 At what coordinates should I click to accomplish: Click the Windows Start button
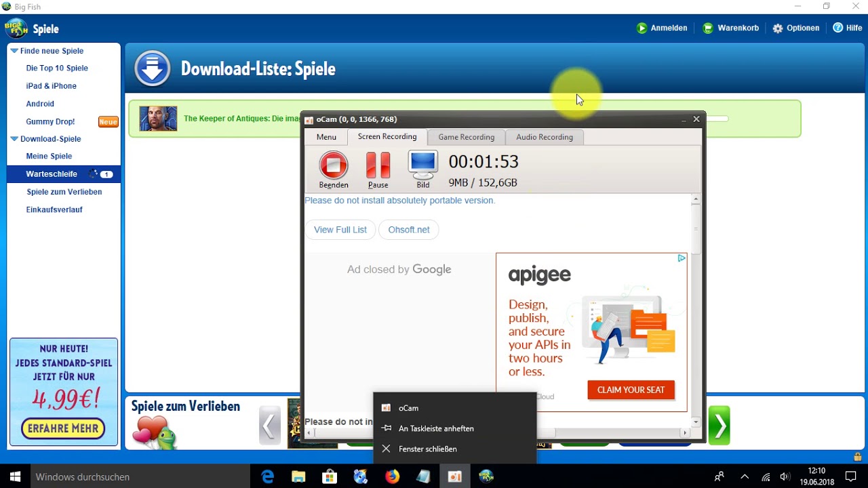click(15, 476)
